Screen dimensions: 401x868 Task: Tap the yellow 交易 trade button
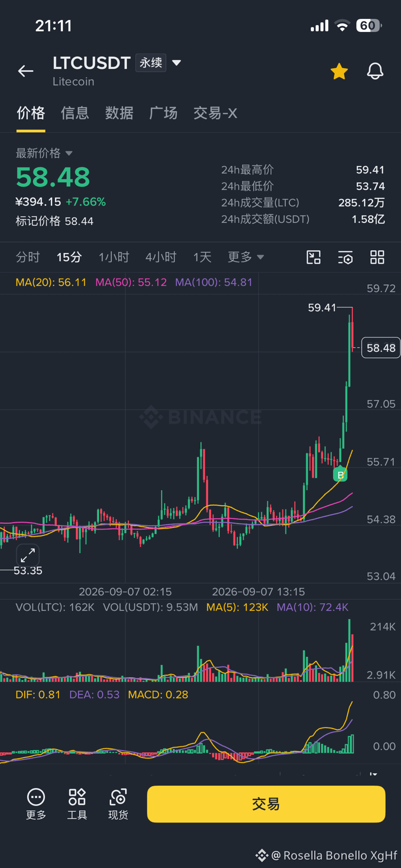pyautogui.click(x=266, y=804)
